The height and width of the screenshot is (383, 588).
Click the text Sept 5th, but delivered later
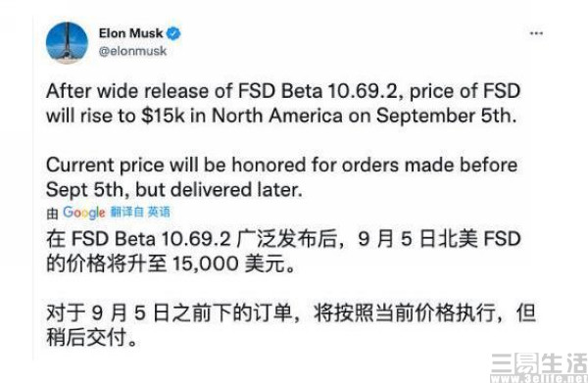pyautogui.click(x=174, y=190)
